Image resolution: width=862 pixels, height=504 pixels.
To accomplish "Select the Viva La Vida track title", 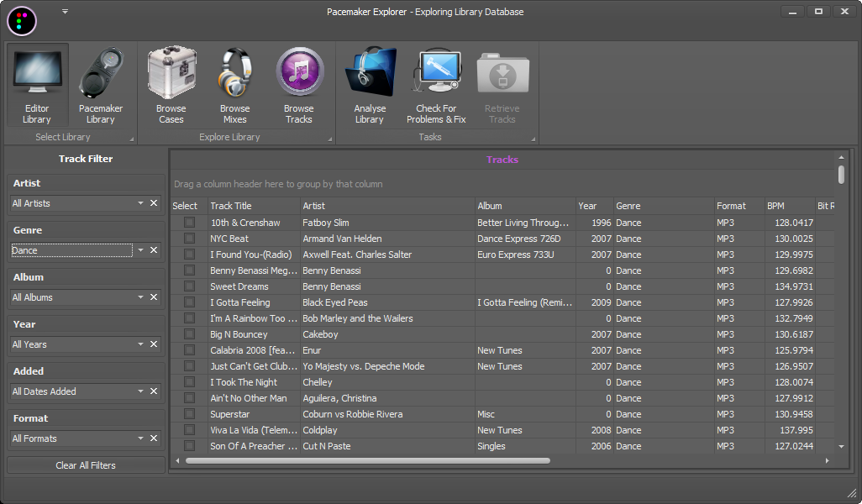I will click(x=254, y=430).
